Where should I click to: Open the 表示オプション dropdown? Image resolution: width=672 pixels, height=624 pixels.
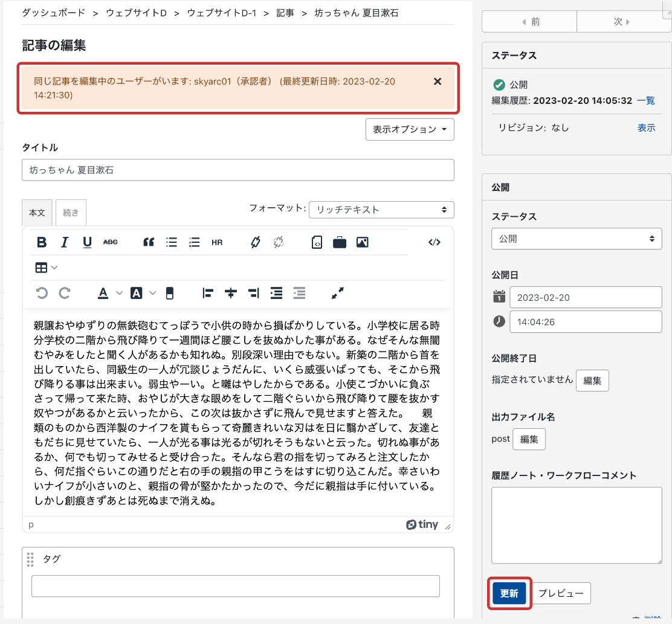click(x=410, y=129)
